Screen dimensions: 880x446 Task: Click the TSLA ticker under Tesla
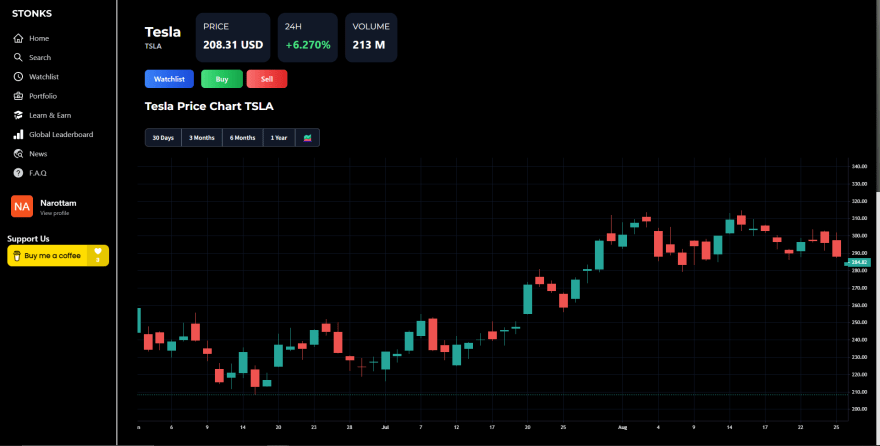153,47
